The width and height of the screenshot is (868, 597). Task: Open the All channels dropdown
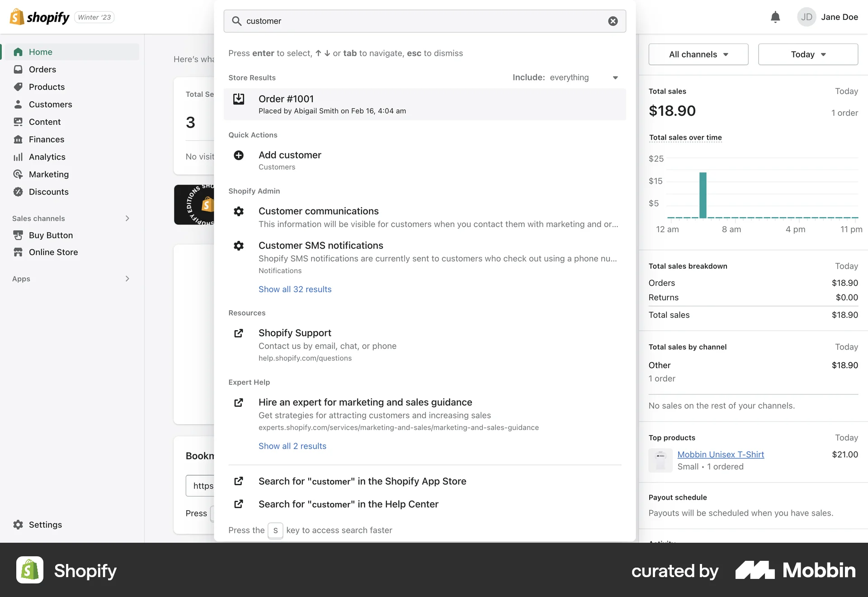pyautogui.click(x=698, y=54)
